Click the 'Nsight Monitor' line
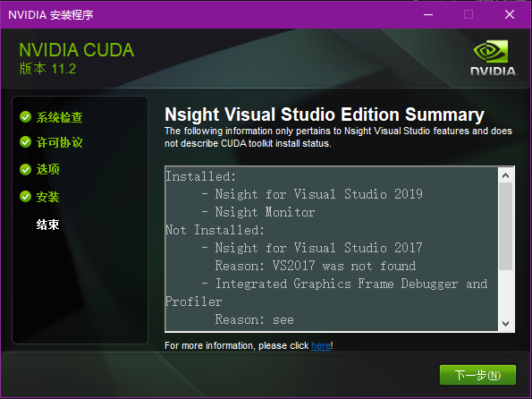 click(258, 212)
